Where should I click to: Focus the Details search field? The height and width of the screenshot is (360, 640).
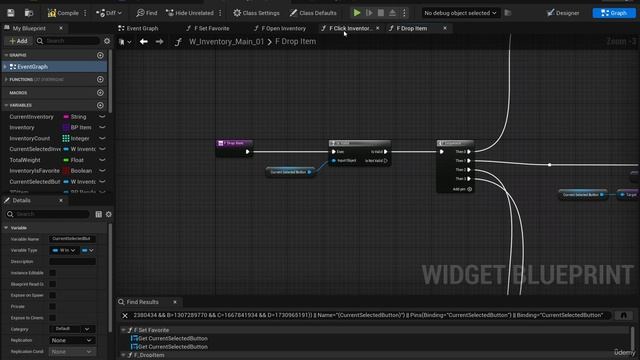47,214
